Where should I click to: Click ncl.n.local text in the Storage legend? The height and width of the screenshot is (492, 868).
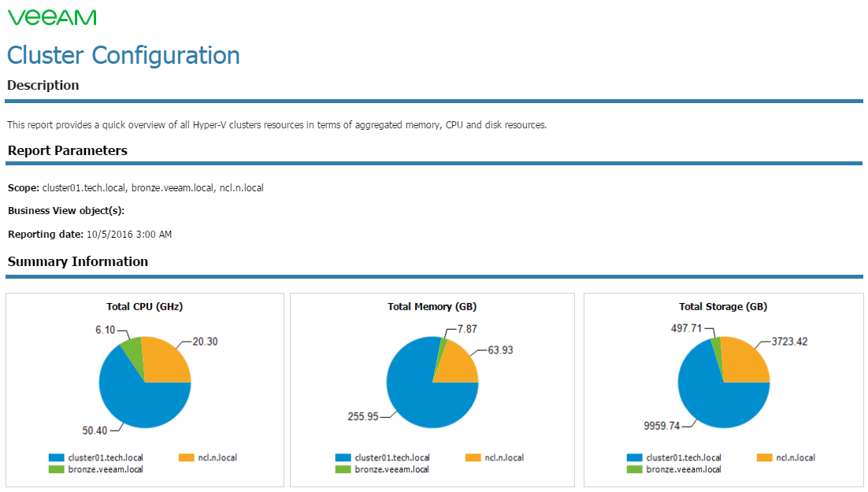click(796, 457)
